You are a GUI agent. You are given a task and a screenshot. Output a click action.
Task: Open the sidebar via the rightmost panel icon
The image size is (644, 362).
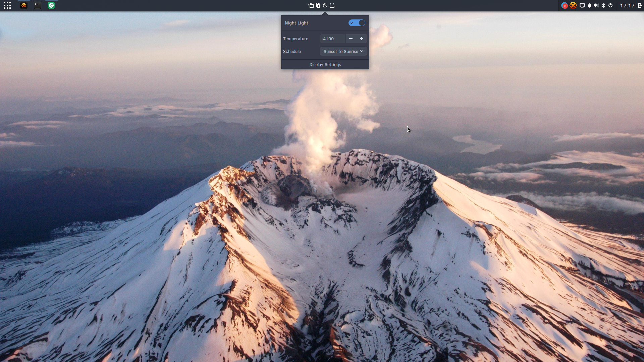(x=640, y=5)
